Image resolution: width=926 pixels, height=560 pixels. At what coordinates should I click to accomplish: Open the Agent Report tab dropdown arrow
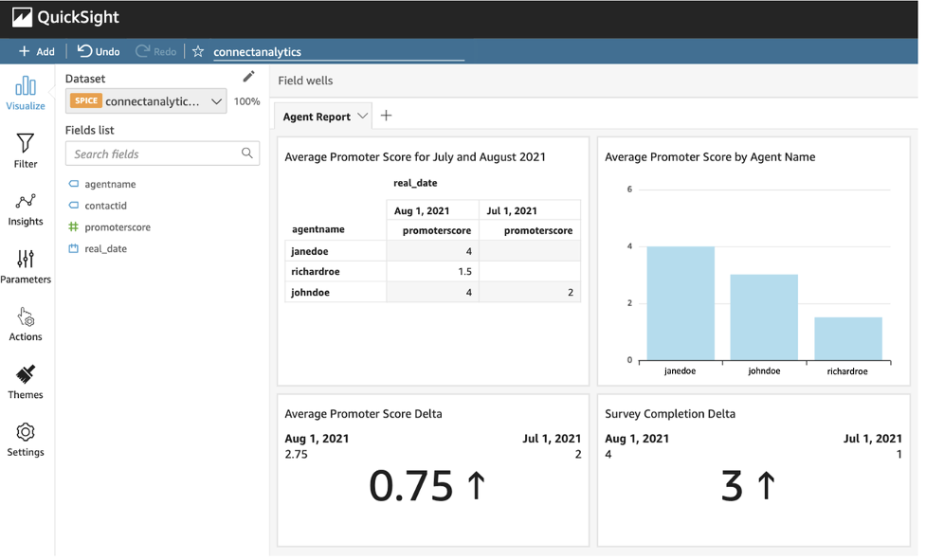click(361, 117)
